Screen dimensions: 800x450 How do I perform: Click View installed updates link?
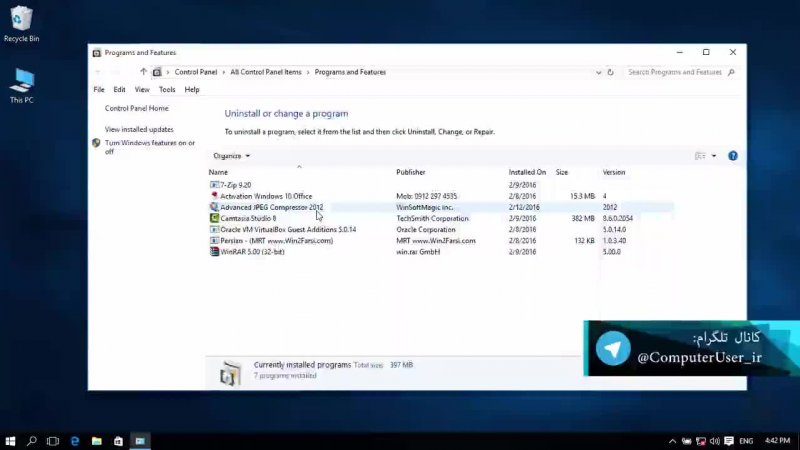click(x=139, y=129)
